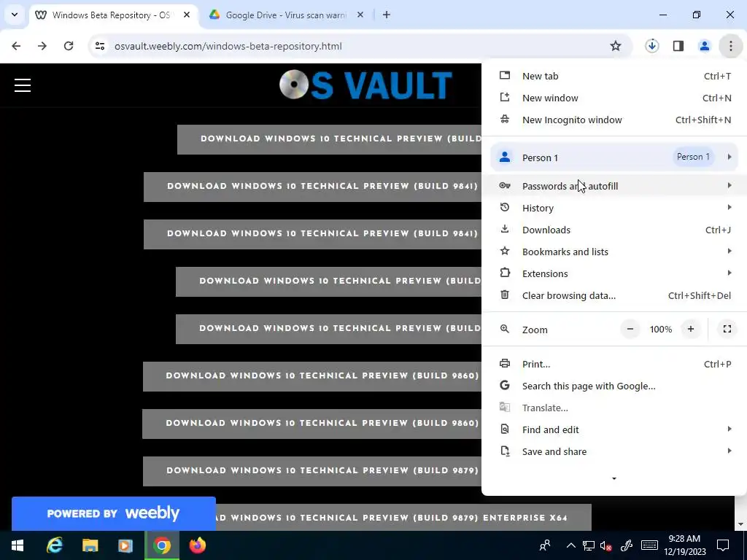Viewport: 747px width, 560px height.
Task: Open the tab search chevron
Action: (x=15, y=15)
